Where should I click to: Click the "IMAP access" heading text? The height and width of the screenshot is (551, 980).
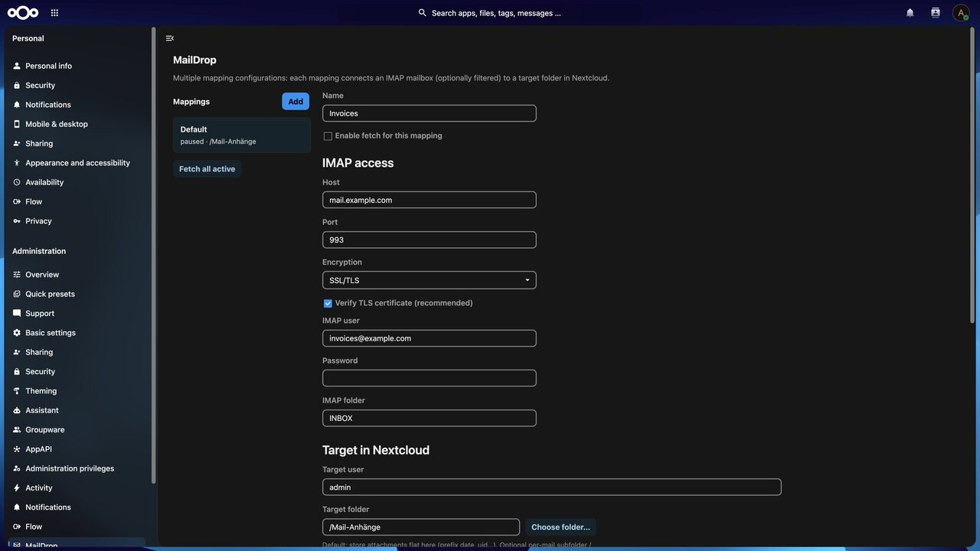[x=358, y=163]
